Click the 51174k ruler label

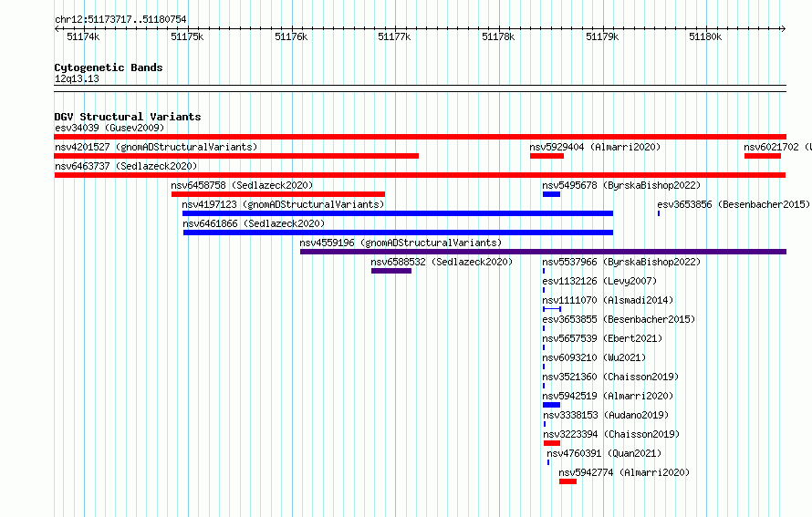click(x=83, y=36)
